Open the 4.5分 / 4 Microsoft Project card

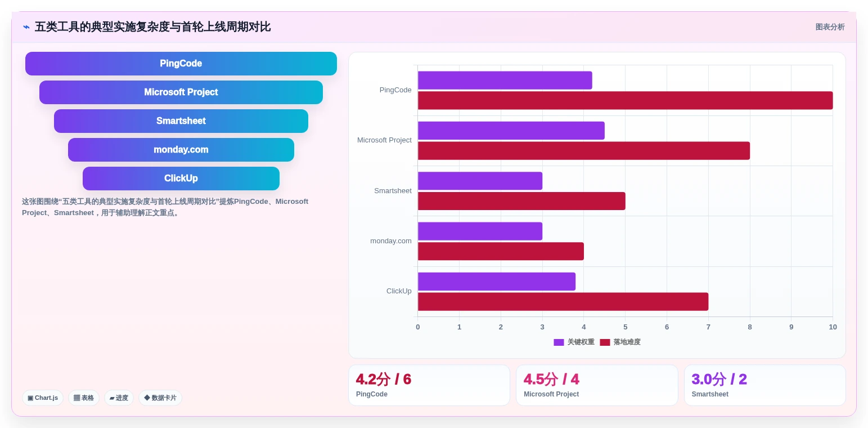597,385
